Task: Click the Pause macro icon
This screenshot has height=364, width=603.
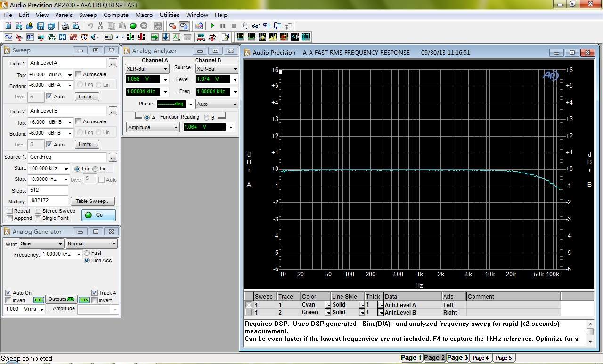Action: (x=223, y=26)
